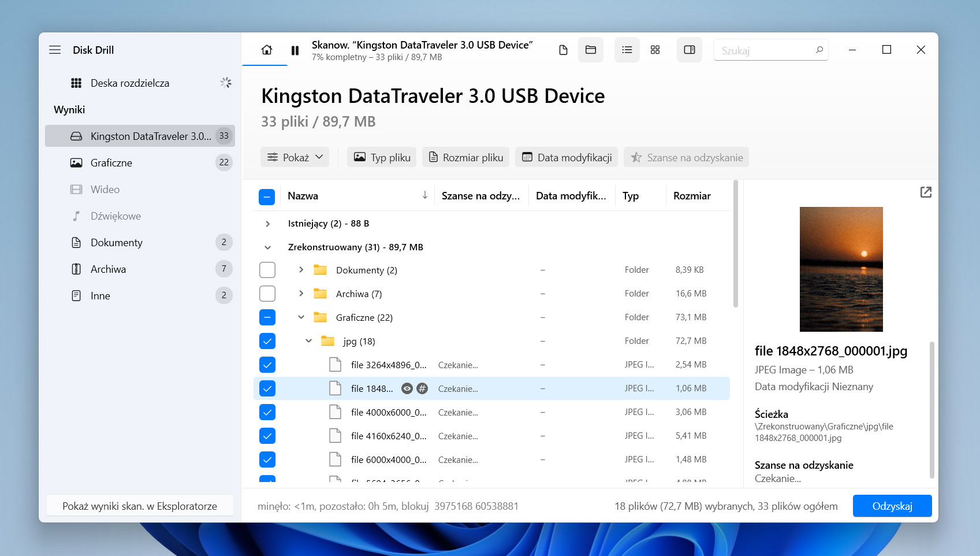
Task: Expand the Dokumenty (2) folder
Action: (301, 270)
